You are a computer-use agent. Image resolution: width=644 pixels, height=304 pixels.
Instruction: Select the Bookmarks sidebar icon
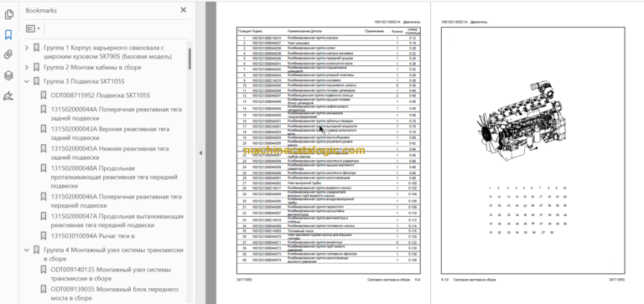point(8,34)
